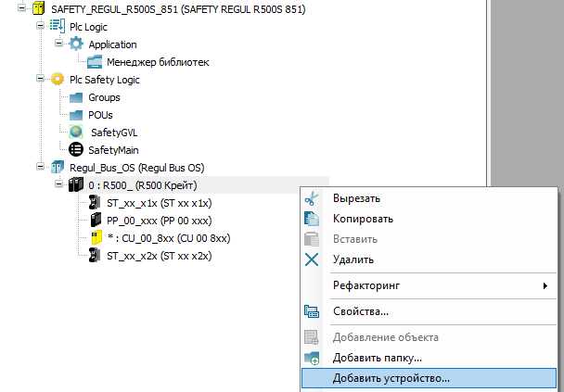Choose Добавить устройство from context menu
Viewport: 564px width, 392px height.
pos(391,378)
